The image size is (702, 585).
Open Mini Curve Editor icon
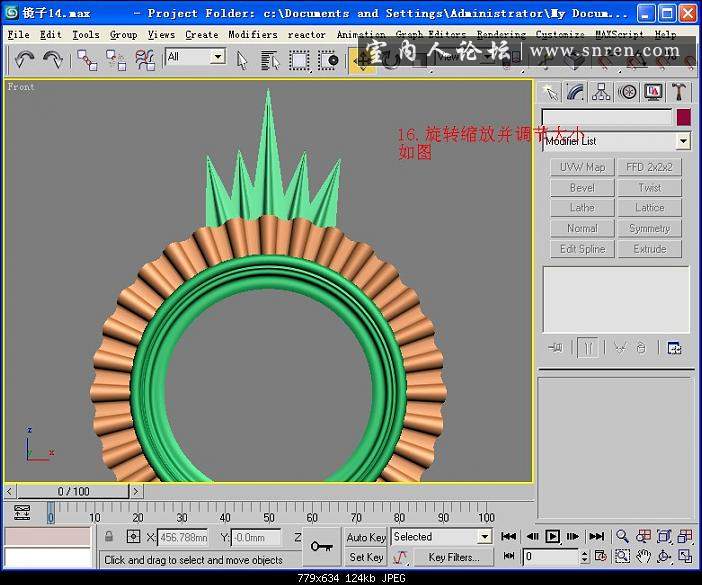(22, 512)
